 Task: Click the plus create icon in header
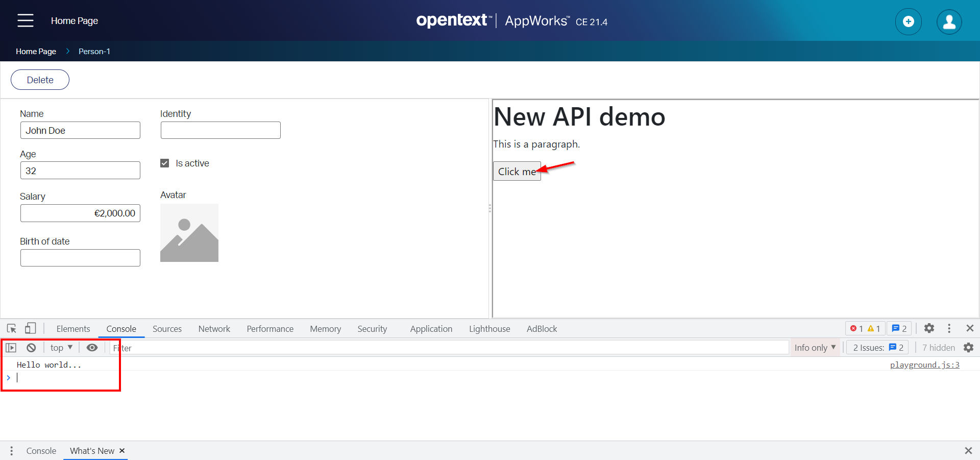pyautogui.click(x=908, y=21)
